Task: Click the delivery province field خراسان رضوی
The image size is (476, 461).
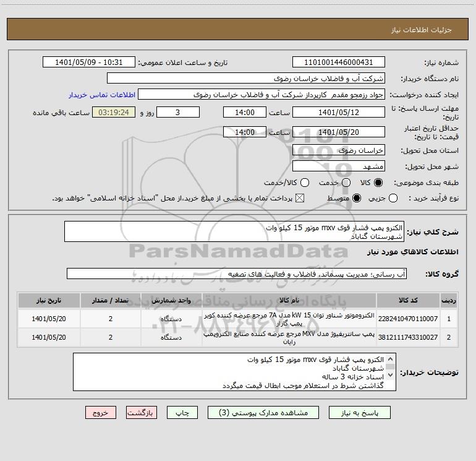Action: point(339,150)
